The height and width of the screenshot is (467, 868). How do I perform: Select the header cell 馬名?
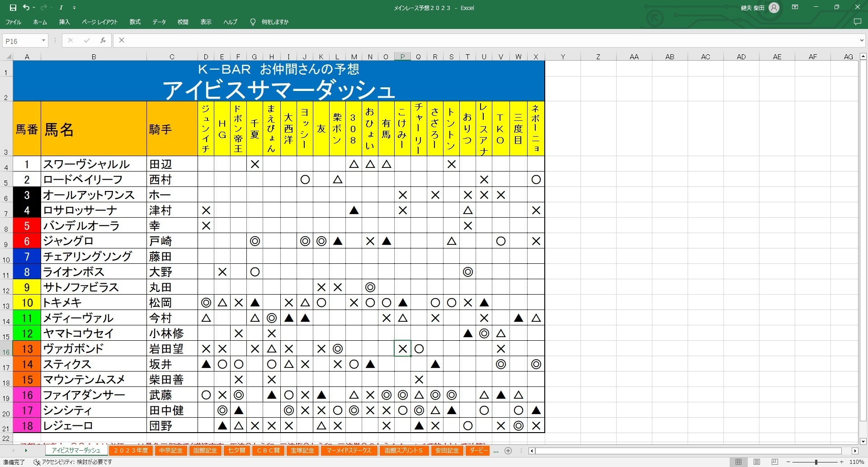pyautogui.click(x=94, y=129)
